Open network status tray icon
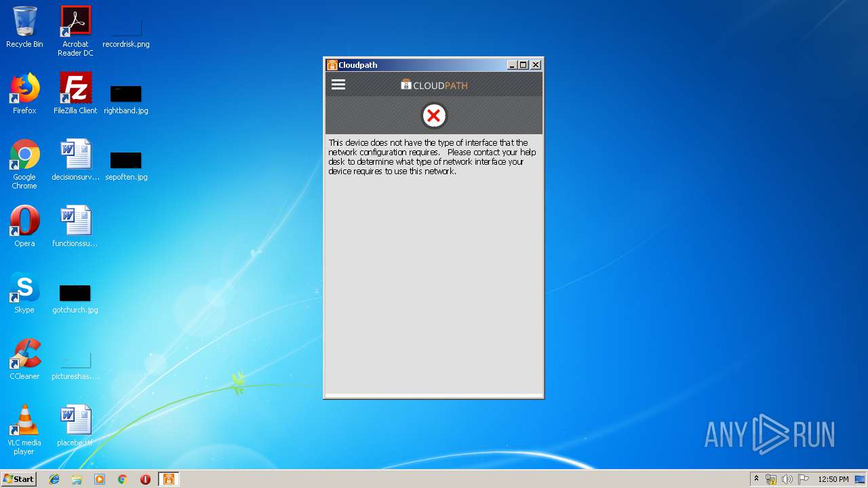The width and height of the screenshot is (868, 488). (771, 479)
